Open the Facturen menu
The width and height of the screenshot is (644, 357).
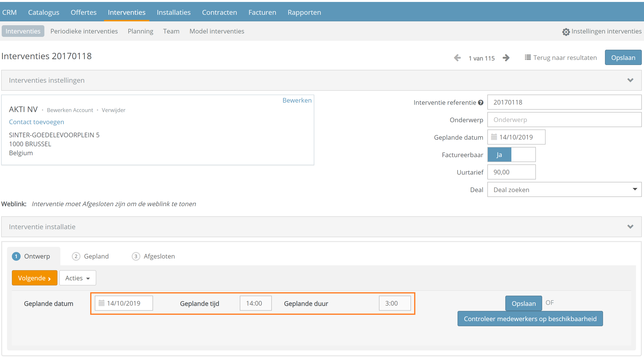coord(262,12)
